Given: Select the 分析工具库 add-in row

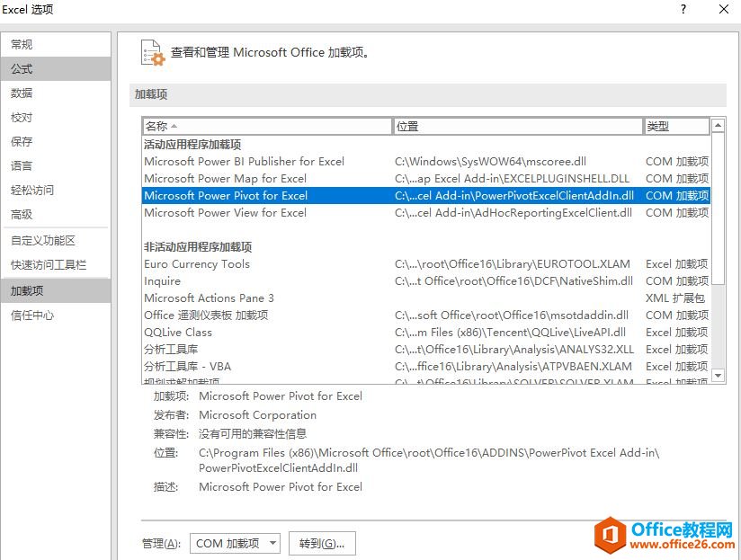Looking at the screenshot, I should point(425,350).
